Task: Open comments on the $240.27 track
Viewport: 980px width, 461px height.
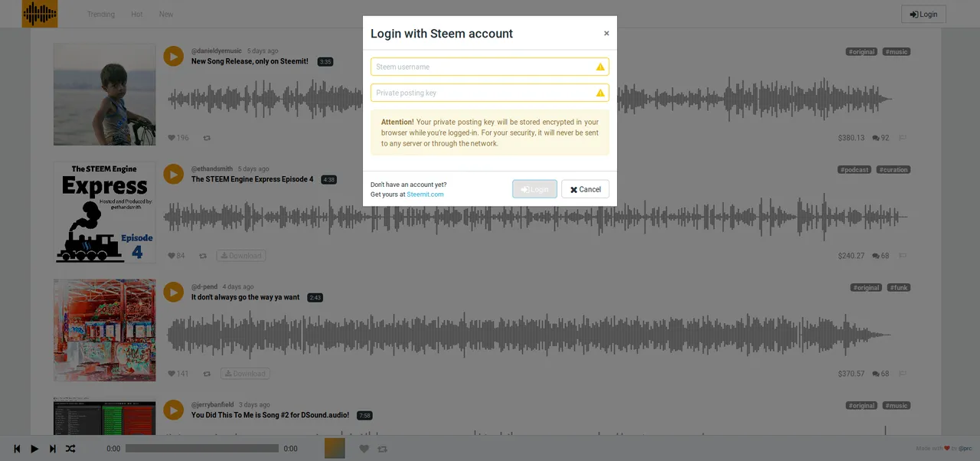Action: pyautogui.click(x=880, y=256)
